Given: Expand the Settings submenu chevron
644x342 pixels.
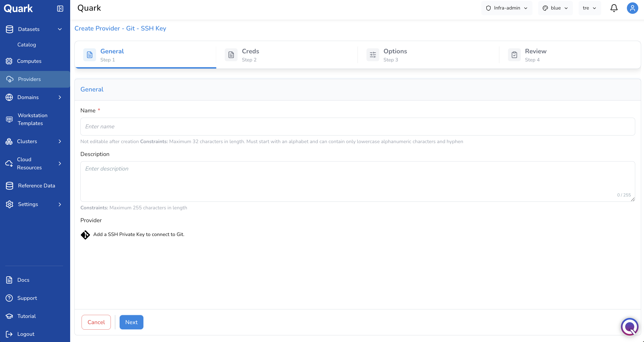Looking at the screenshot, I should point(60,204).
